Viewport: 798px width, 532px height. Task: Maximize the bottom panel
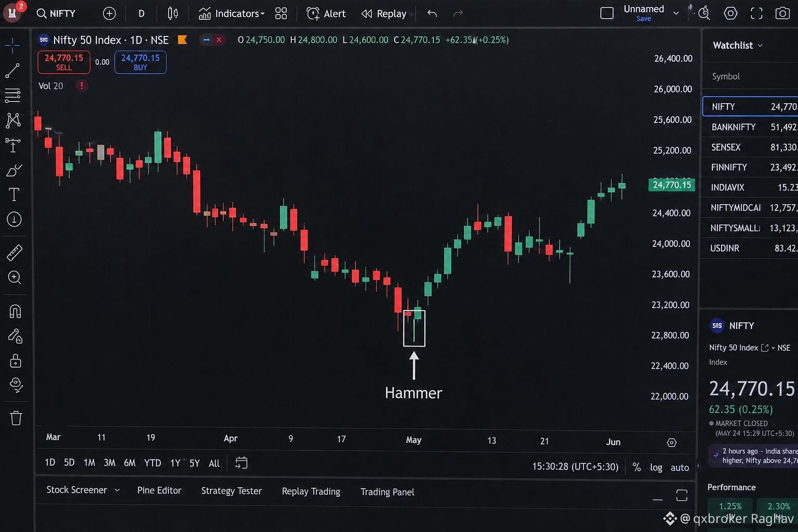point(682,495)
